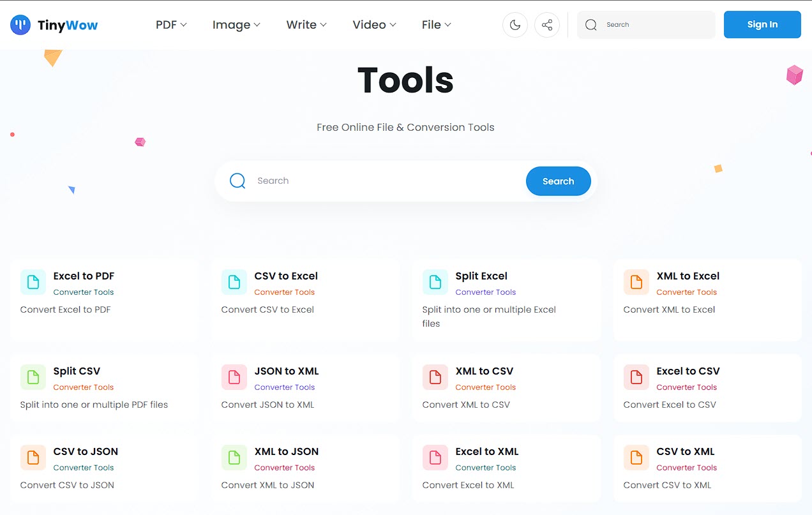This screenshot has height=515, width=812.
Task: Click the blue Search button
Action: click(x=559, y=181)
